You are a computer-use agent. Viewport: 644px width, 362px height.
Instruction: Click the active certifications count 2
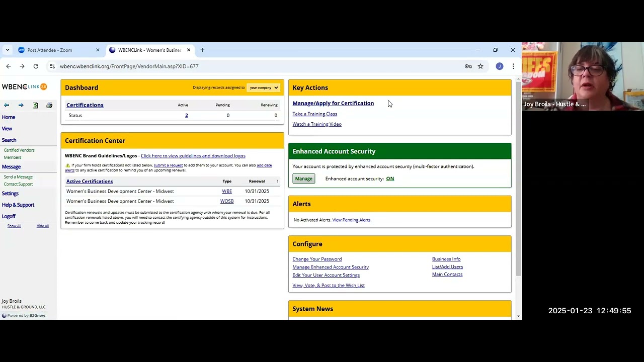coord(186,116)
